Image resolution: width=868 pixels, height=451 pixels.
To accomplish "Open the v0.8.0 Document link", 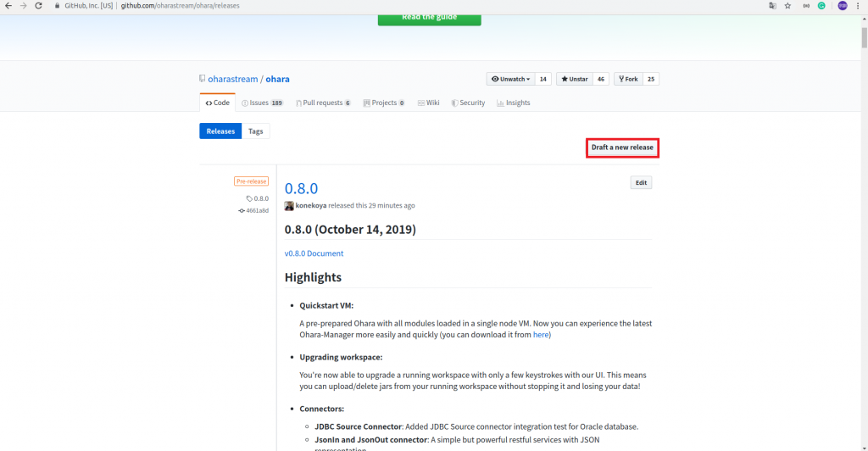I will point(314,253).
